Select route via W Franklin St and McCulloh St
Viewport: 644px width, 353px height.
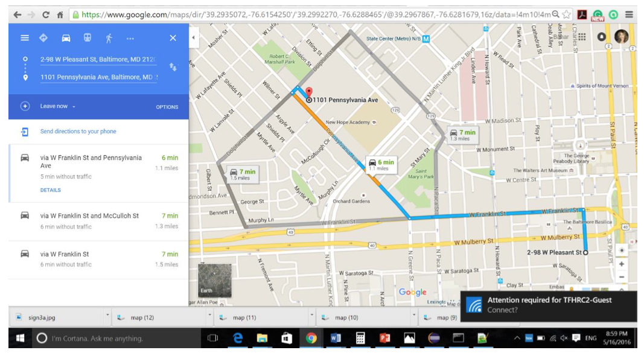(98, 221)
